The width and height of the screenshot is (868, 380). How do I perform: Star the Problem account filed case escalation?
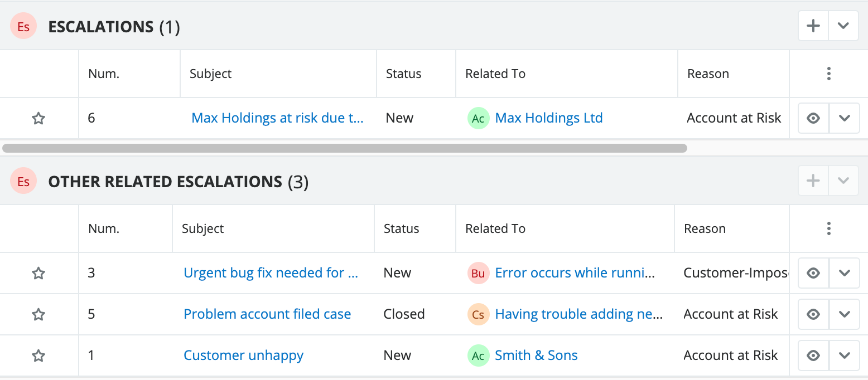pos(38,314)
